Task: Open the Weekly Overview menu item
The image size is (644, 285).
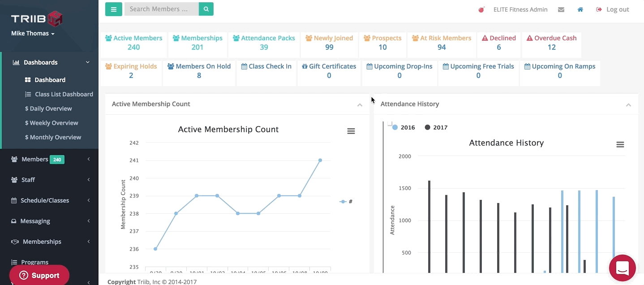Action: coord(52,123)
